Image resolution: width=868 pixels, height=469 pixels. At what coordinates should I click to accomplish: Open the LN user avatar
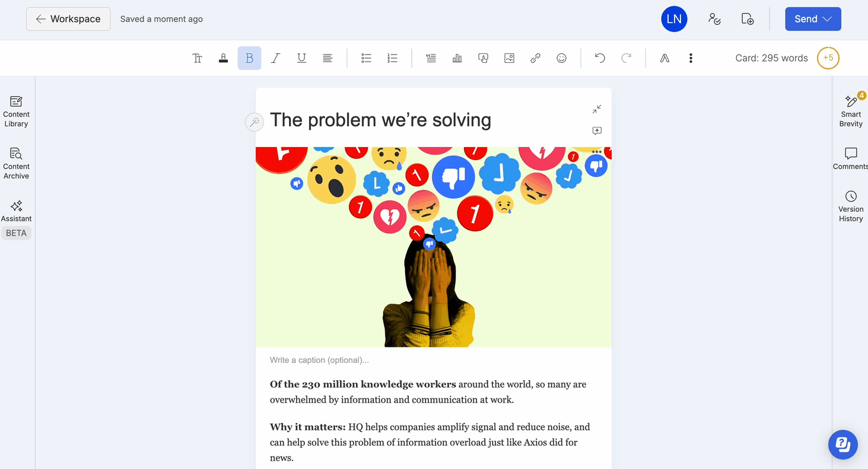point(674,19)
